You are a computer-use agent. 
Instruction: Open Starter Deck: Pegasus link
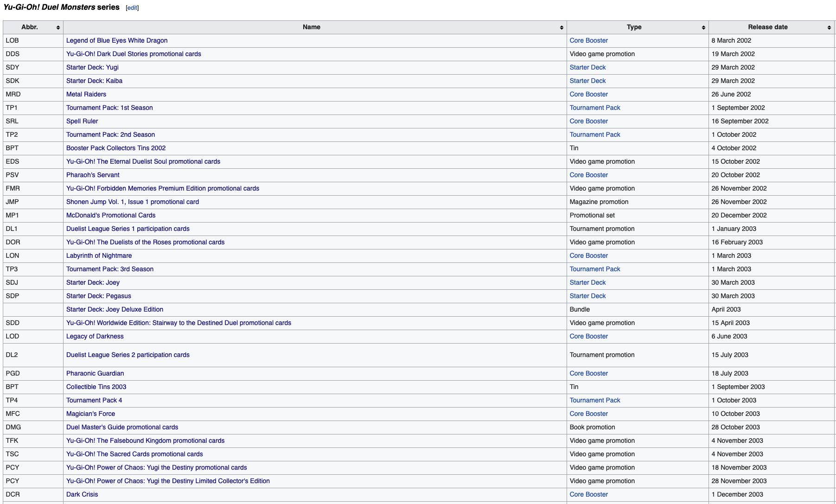pos(99,296)
